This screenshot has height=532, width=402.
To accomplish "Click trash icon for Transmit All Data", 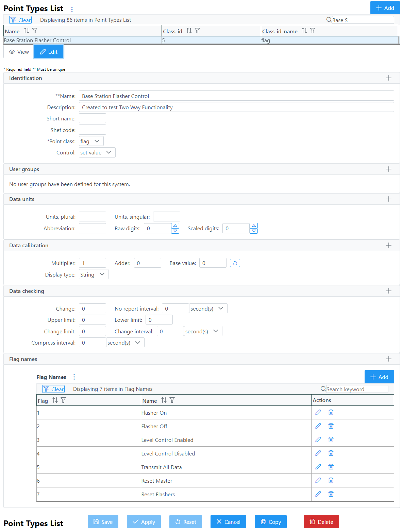I will [x=331, y=467].
